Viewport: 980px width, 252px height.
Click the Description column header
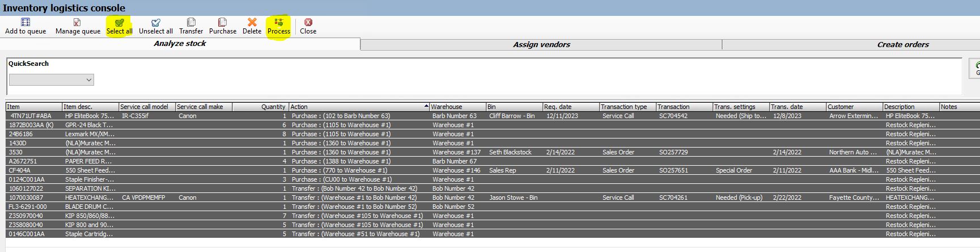pos(911,107)
